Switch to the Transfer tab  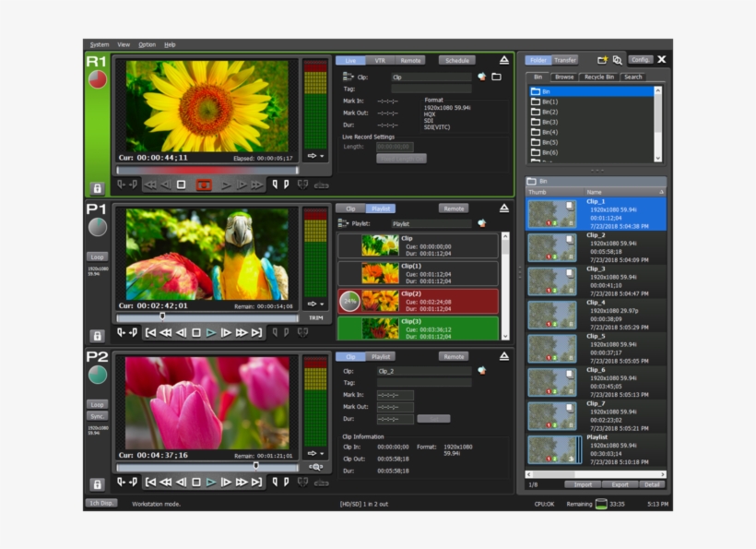tap(564, 60)
